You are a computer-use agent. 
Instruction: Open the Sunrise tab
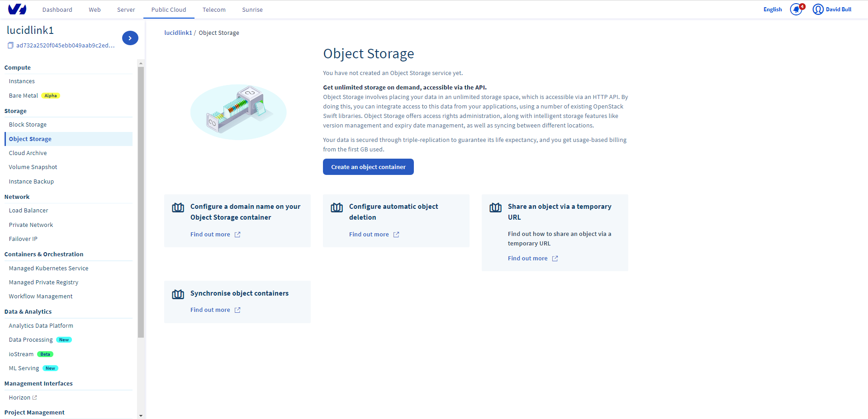(252, 9)
